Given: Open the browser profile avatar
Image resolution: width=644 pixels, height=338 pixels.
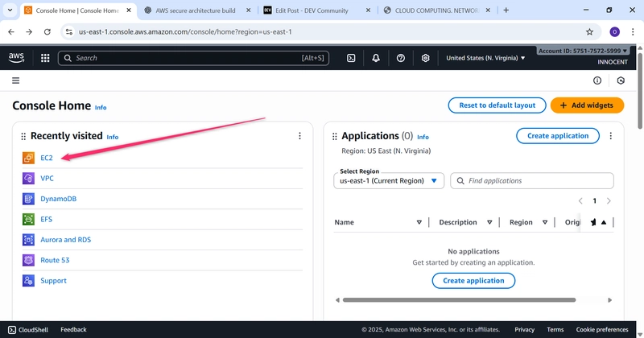Looking at the screenshot, I should pyautogui.click(x=614, y=31).
